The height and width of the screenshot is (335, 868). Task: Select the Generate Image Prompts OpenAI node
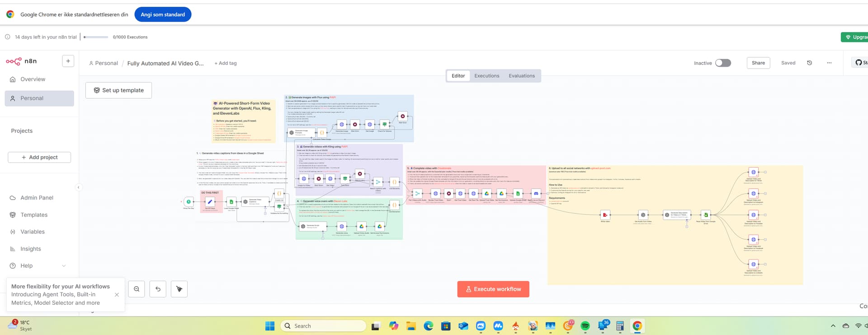(302, 132)
